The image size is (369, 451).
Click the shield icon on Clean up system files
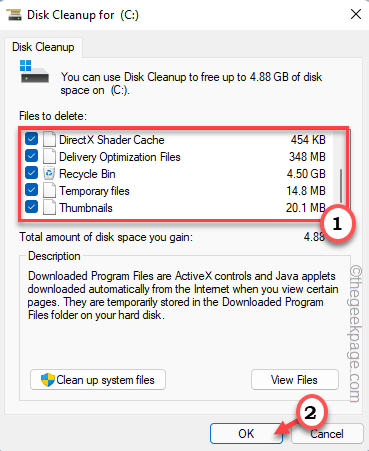tap(48, 380)
